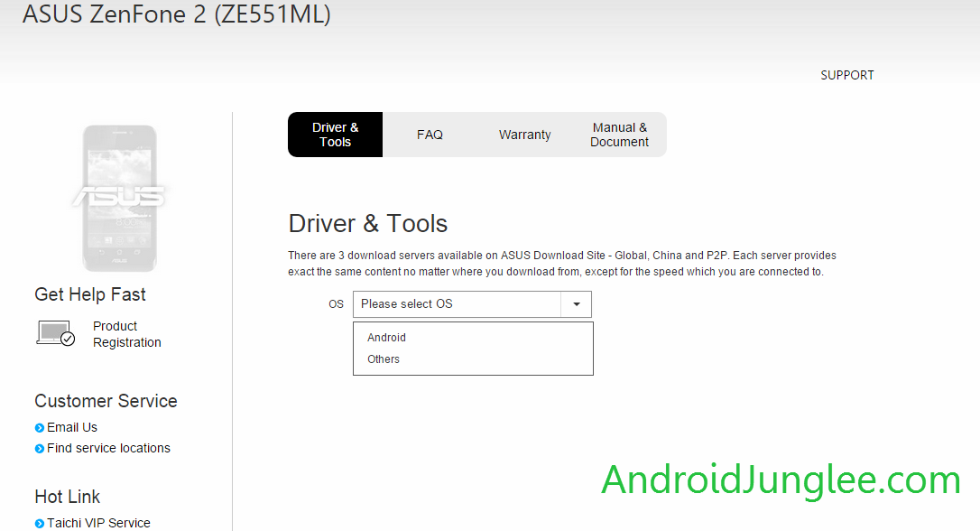This screenshot has height=531, width=980.
Task: Open the SUPPORT link
Action: (x=846, y=75)
